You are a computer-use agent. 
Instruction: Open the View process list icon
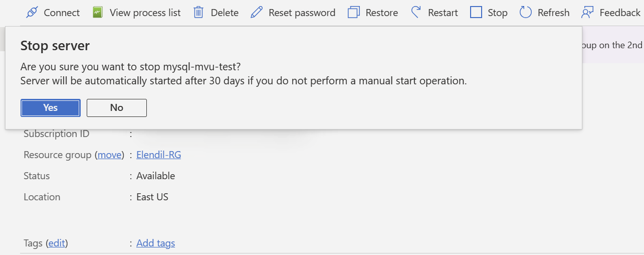pyautogui.click(x=98, y=13)
